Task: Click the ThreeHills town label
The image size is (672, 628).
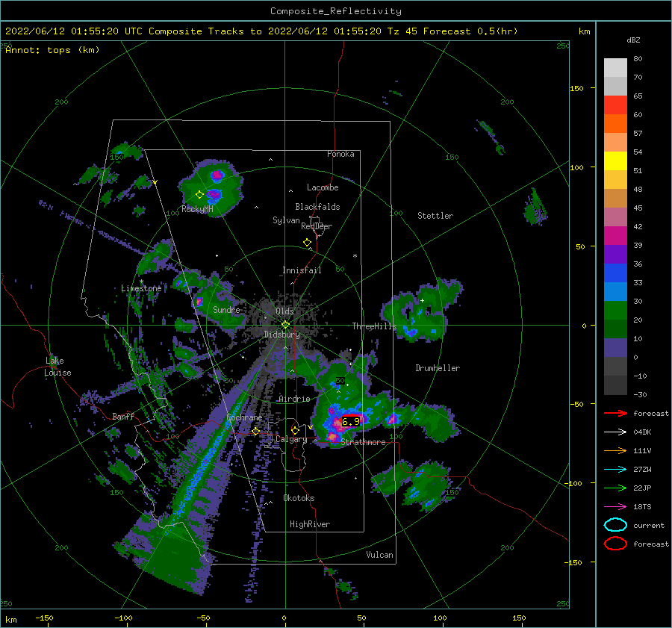Action: pyautogui.click(x=375, y=326)
